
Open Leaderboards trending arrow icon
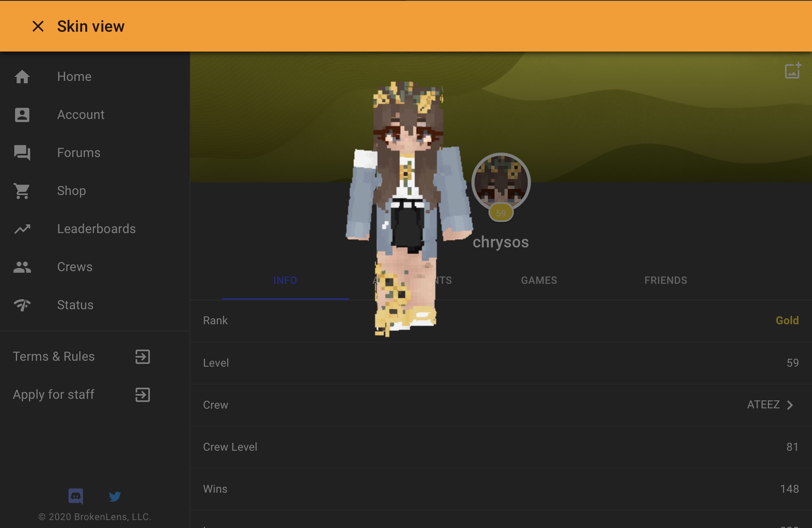(22, 229)
